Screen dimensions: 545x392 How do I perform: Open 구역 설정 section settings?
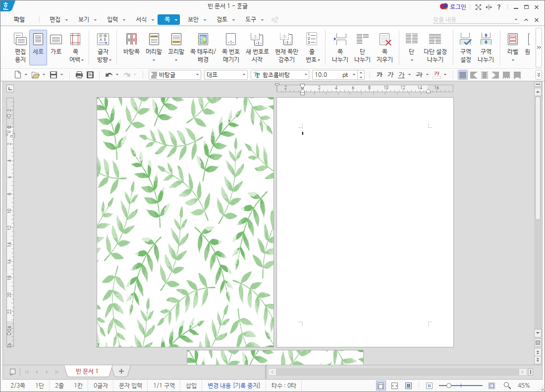tap(465, 47)
